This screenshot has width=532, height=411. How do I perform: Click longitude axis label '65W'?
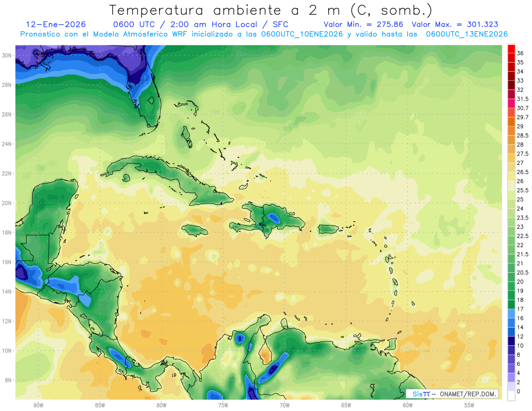pyautogui.click(x=346, y=405)
